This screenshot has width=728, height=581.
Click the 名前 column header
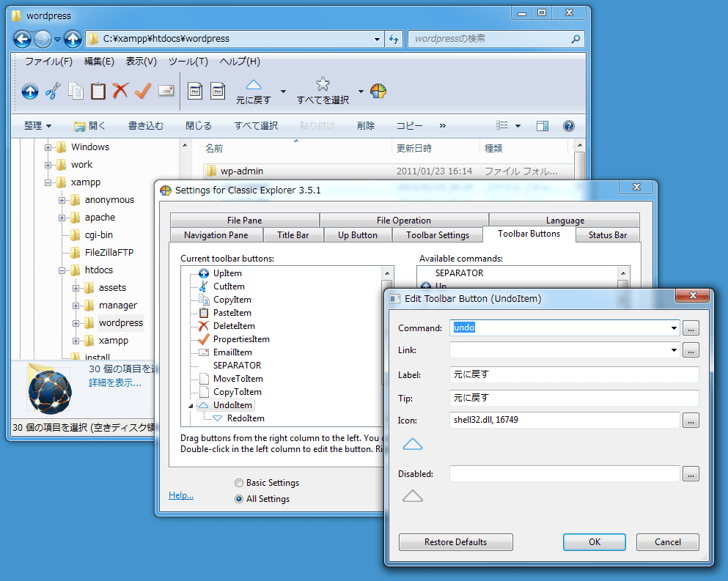(213, 149)
